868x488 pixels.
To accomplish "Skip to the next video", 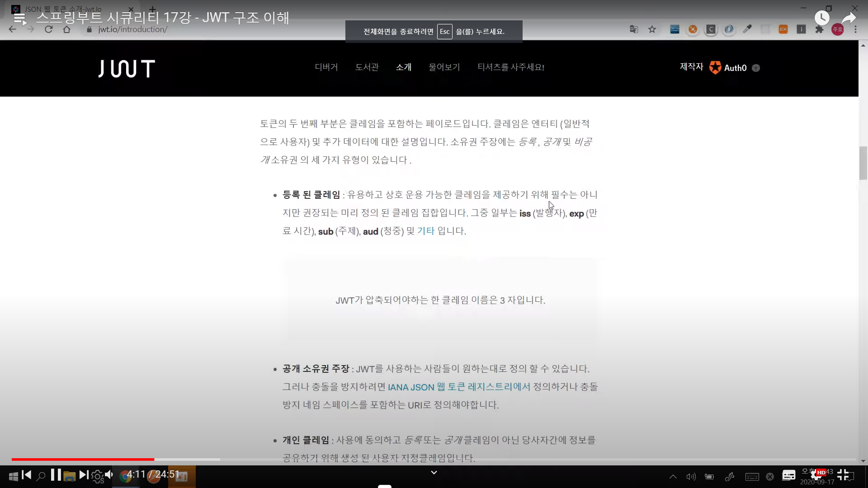I will 84,475.
